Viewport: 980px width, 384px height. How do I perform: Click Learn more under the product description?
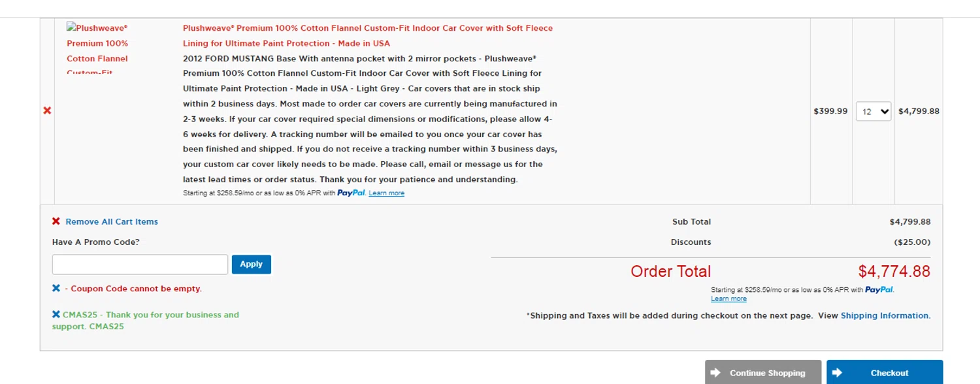click(386, 193)
